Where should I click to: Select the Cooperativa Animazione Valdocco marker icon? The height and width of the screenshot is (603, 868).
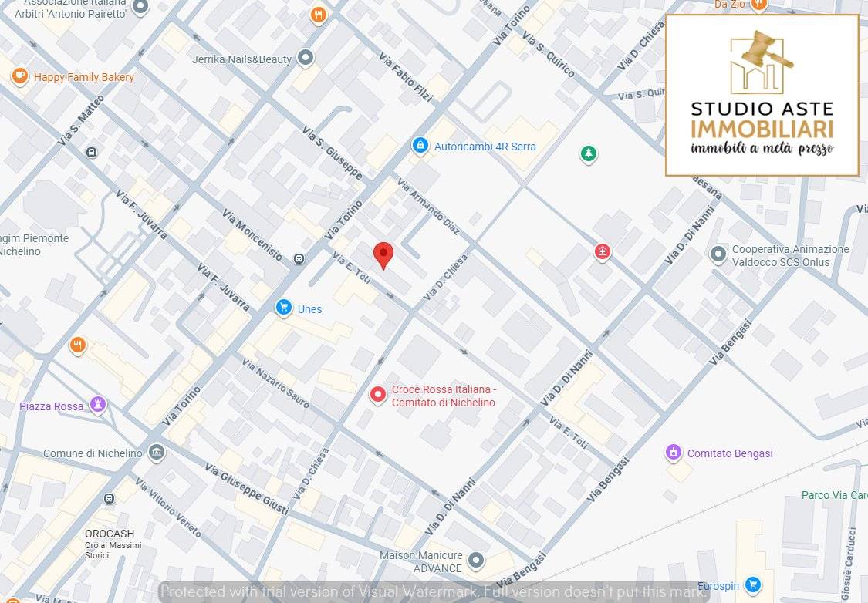[718, 253]
